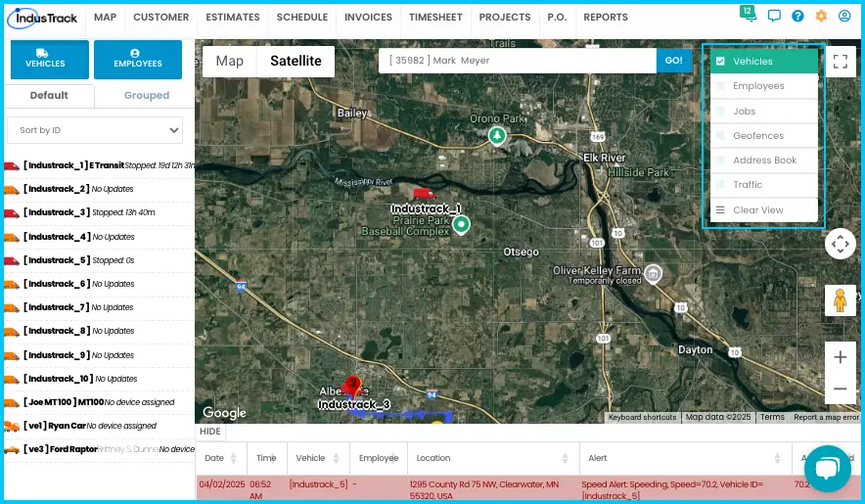
Task: Click the pickup icon for ve3 Ford Raptor
Action: (x=12, y=450)
